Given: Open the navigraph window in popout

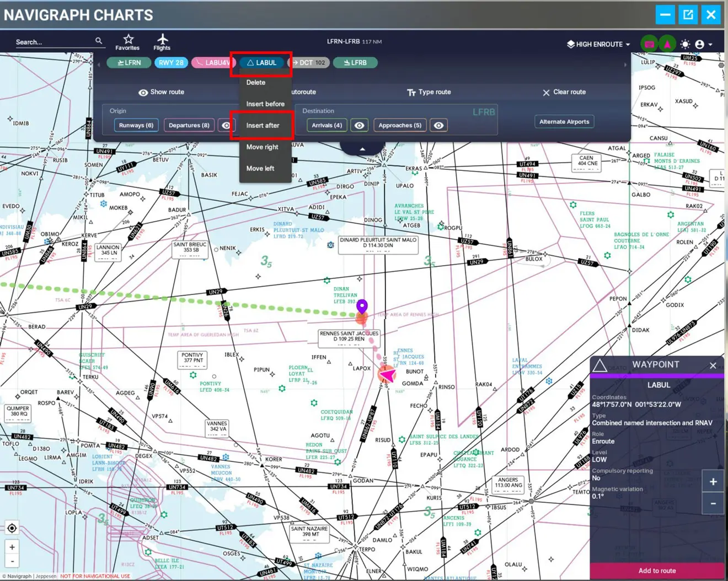Looking at the screenshot, I should pos(688,15).
